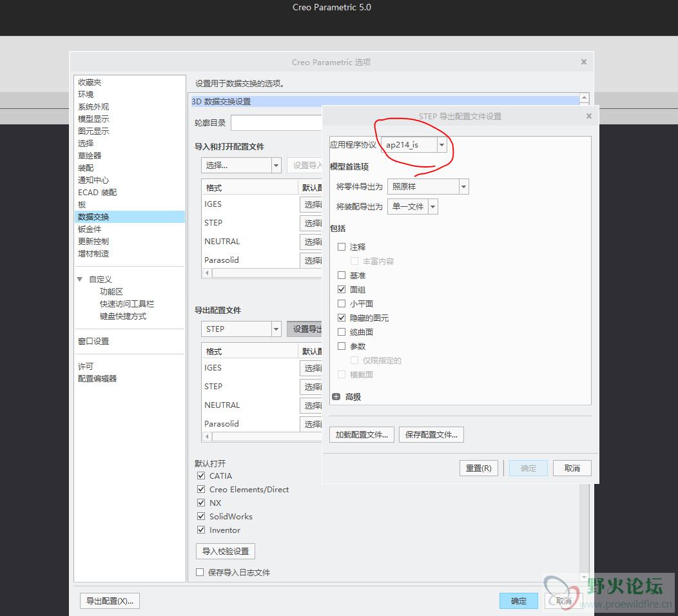Confirm options with bottom 确定 button
678x616 pixels.
(518, 601)
